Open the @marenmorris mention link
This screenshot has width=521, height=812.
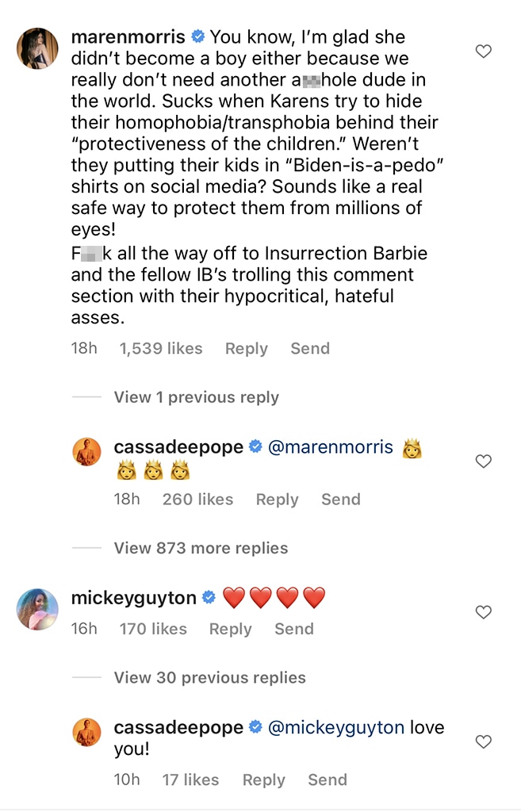click(x=331, y=447)
